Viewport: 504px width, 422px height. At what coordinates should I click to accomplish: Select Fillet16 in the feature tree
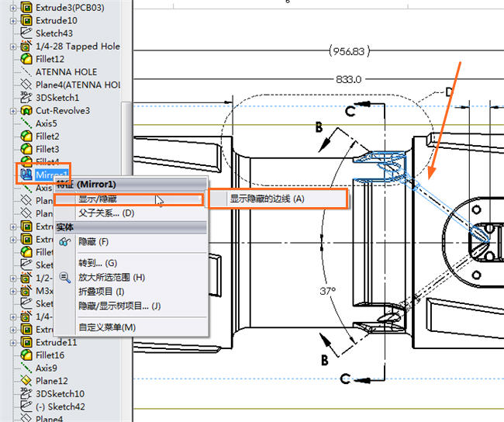pos(50,355)
